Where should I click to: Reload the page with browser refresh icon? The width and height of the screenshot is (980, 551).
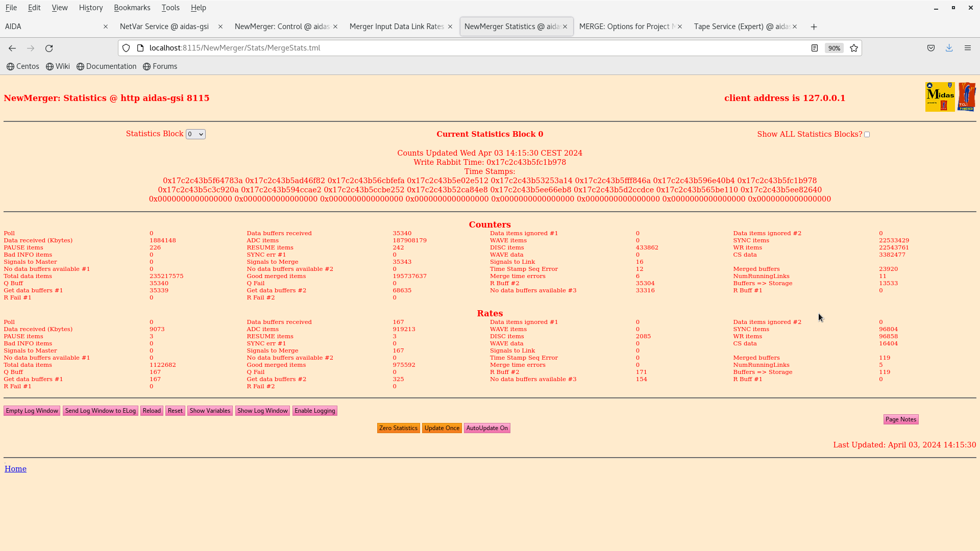click(x=49, y=48)
